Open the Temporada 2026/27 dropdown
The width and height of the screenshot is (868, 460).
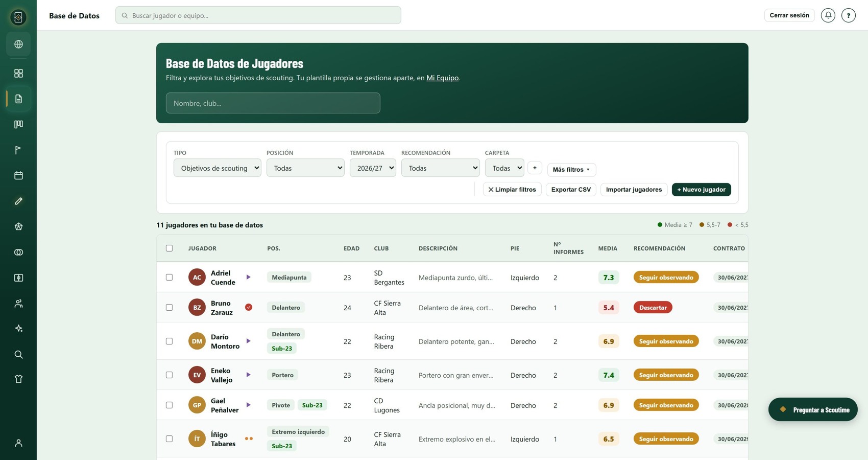tap(373, 168)
